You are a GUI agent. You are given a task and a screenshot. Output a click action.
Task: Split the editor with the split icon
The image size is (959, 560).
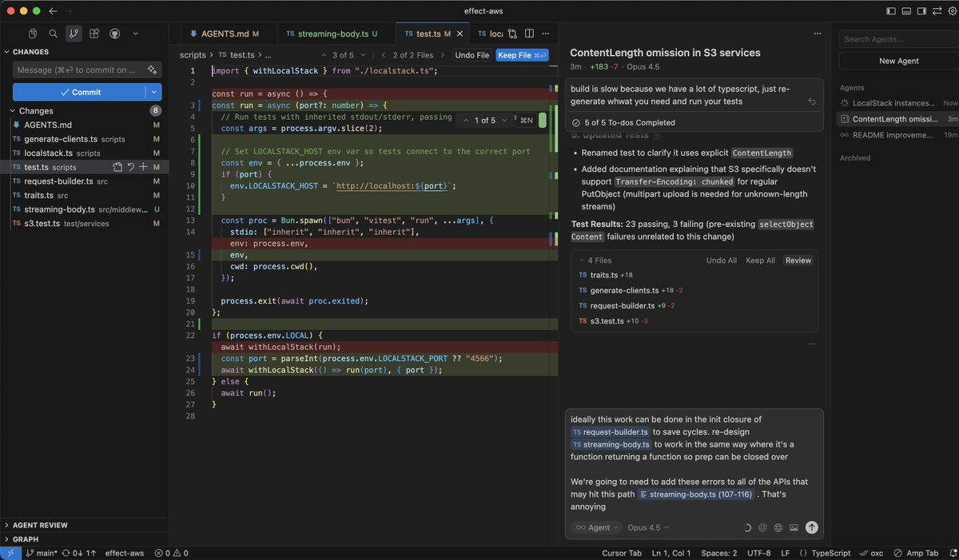(x=530, y=34)
